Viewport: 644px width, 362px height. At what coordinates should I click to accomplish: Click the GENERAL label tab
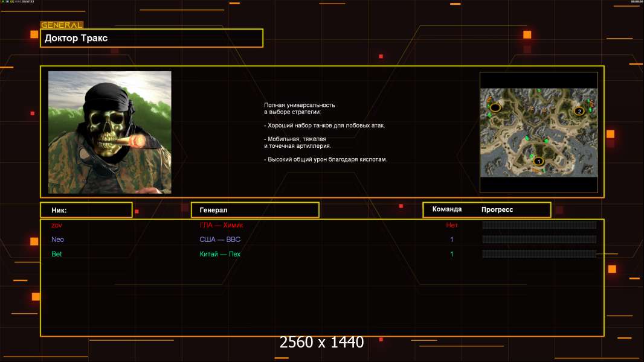coord(62,25)
